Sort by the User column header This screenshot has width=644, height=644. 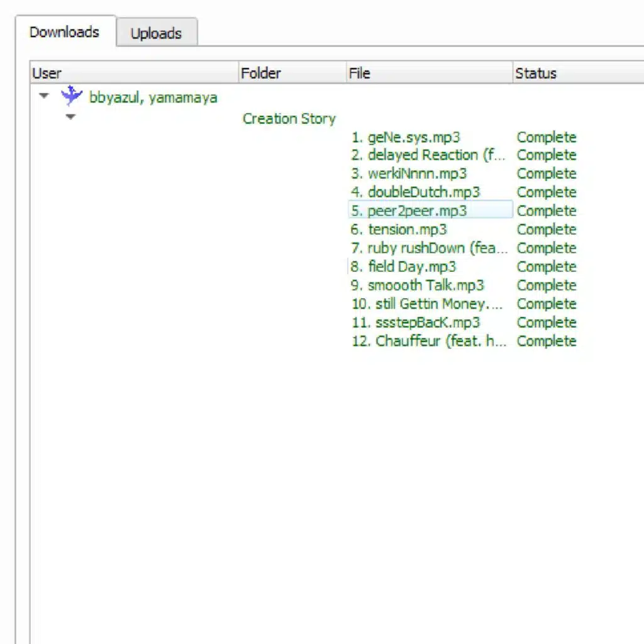133,74
